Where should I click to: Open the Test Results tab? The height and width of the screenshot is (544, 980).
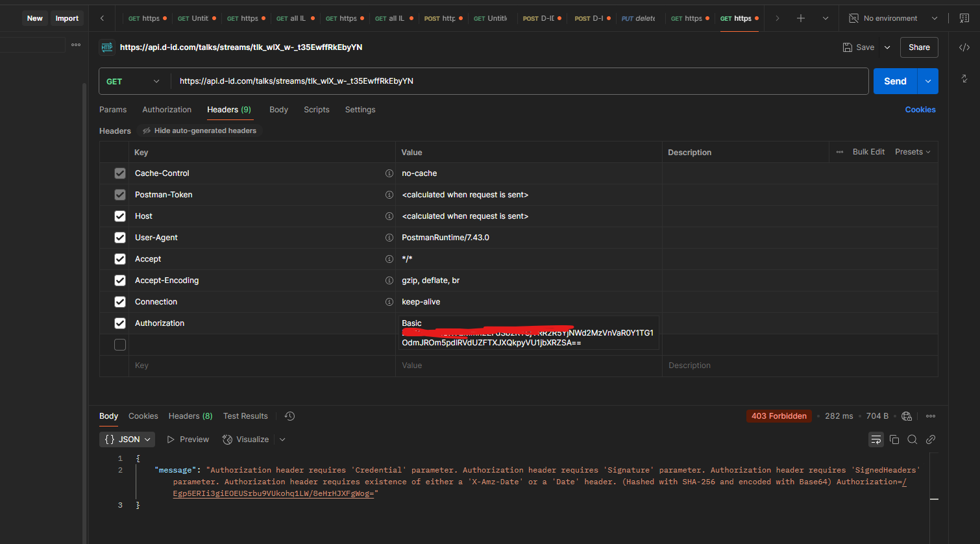(x=245, y=416)
